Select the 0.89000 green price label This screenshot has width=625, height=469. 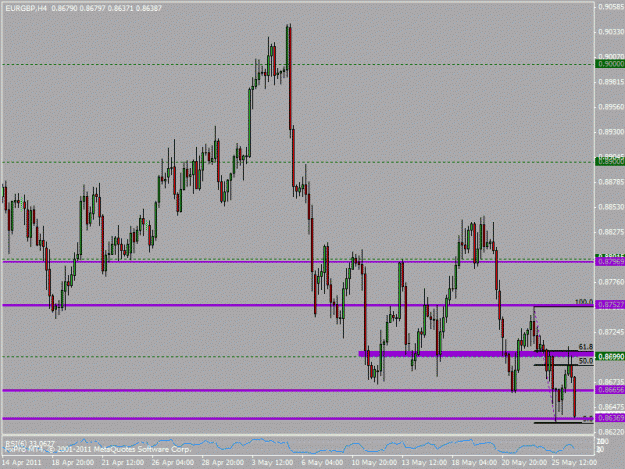click(610, 162)
